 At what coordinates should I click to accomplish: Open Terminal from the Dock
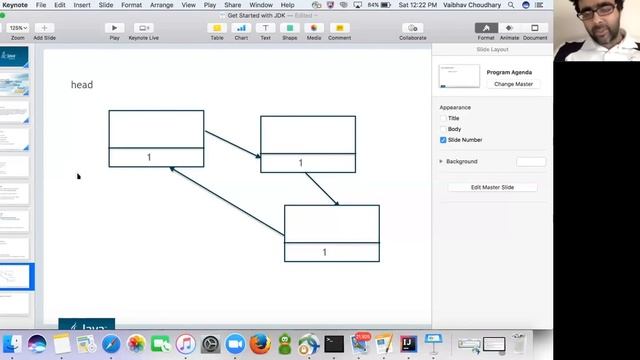[x=334, y=344]
